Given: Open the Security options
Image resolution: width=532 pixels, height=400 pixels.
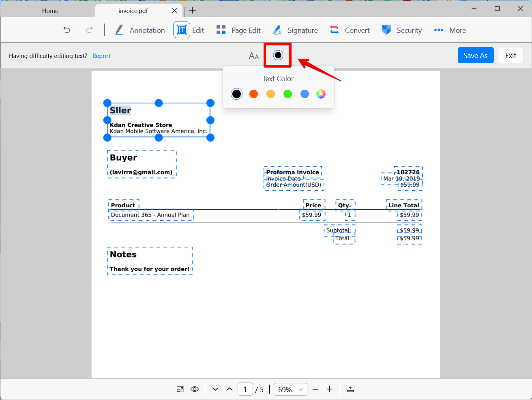Looking at the screenshot, I should point(402,30).
